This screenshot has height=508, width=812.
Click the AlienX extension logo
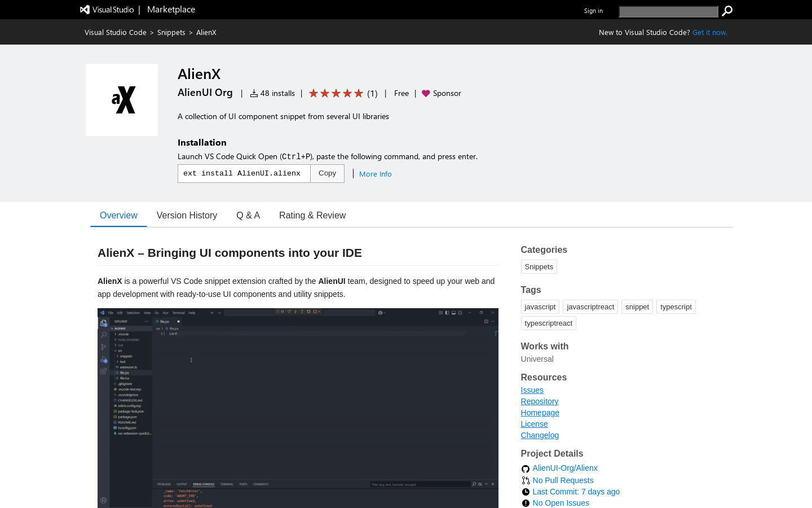click(x=122, y=100)
